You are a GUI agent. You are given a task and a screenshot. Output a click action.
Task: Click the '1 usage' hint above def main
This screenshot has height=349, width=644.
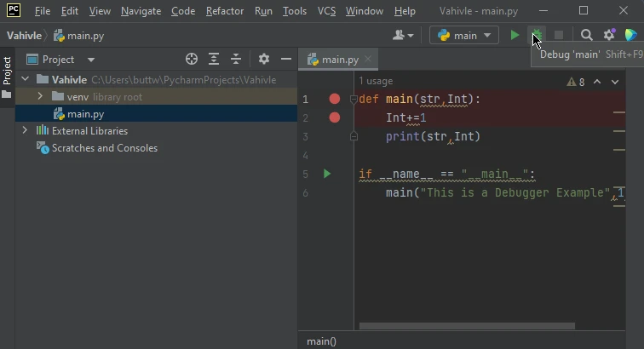[376, 81]
